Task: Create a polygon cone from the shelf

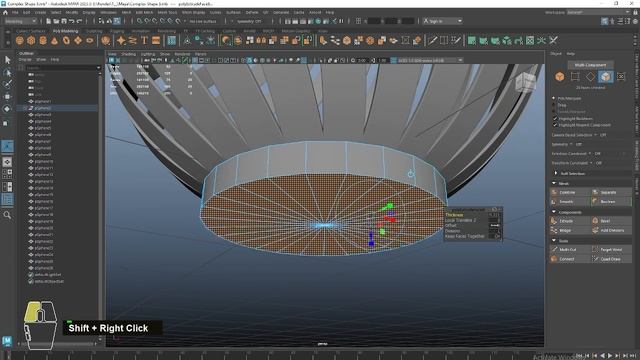Action: tap(55, 40)
